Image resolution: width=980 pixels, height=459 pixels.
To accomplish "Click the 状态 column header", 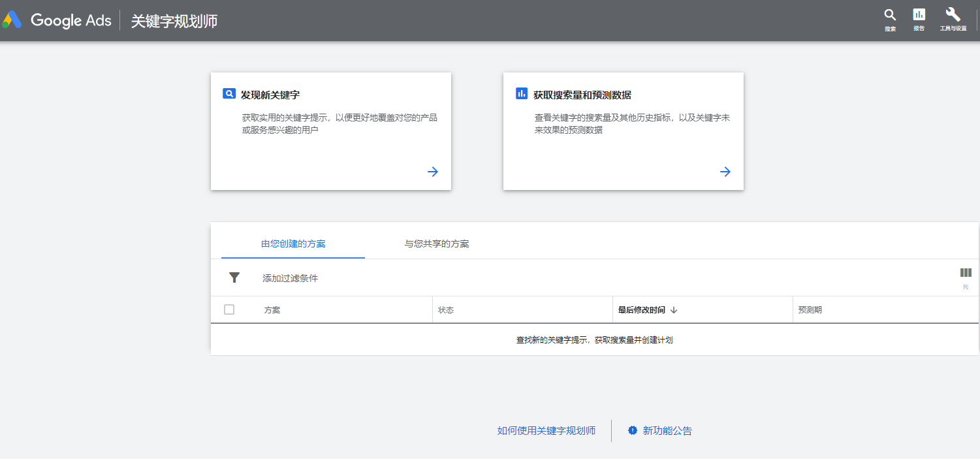I will [x=446, y=310].
